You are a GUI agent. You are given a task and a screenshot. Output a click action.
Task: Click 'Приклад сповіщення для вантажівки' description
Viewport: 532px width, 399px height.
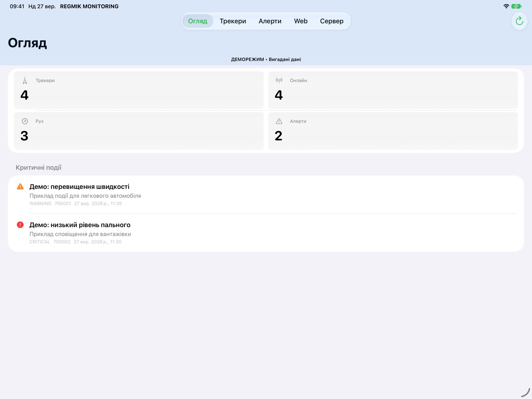(80, 234)
